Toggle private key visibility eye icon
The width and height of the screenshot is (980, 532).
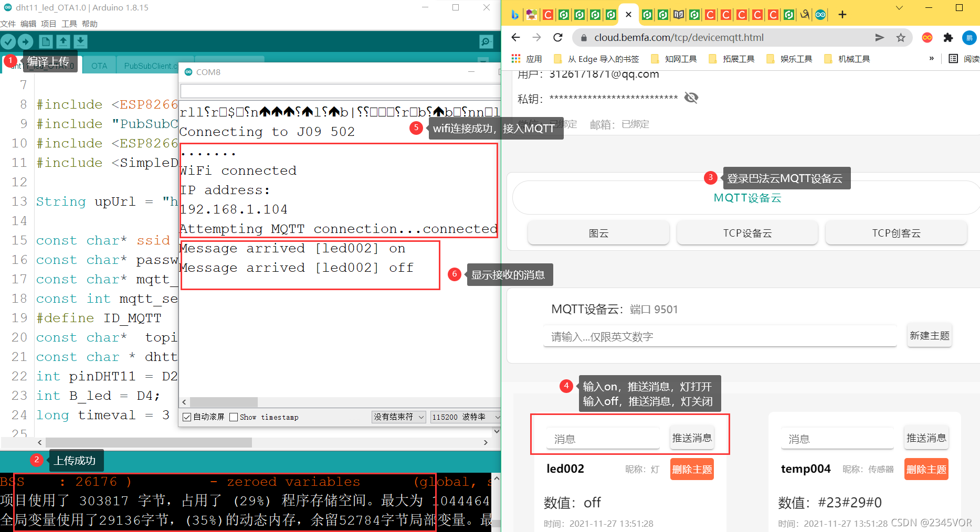coord(691,98)
